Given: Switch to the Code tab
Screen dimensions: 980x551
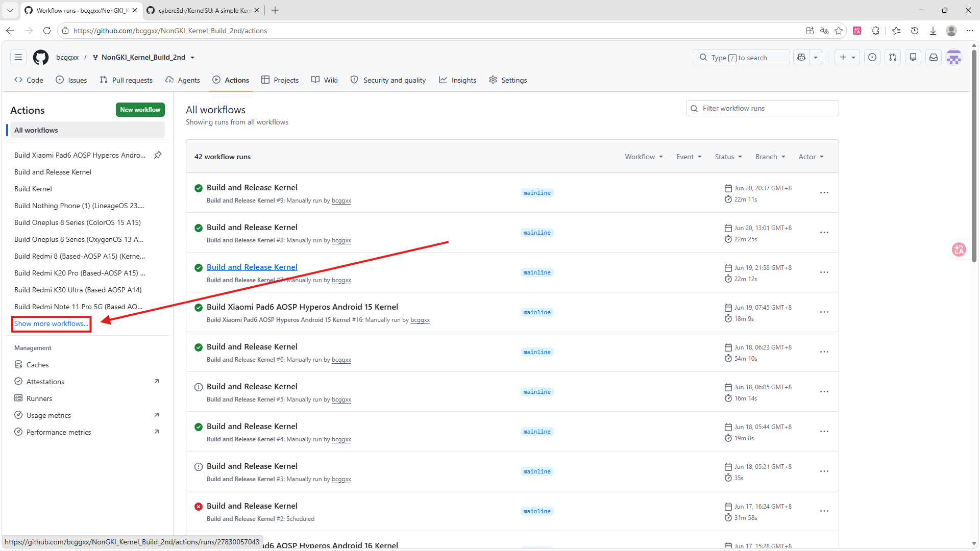Looking at the screenshot, I should point(29,80).
